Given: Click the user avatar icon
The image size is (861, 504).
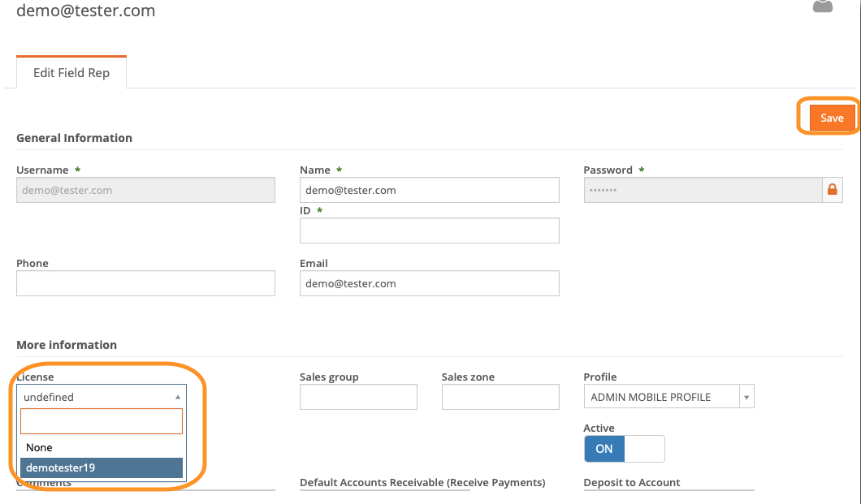Looking at the screenshot, I should (823, 6).
